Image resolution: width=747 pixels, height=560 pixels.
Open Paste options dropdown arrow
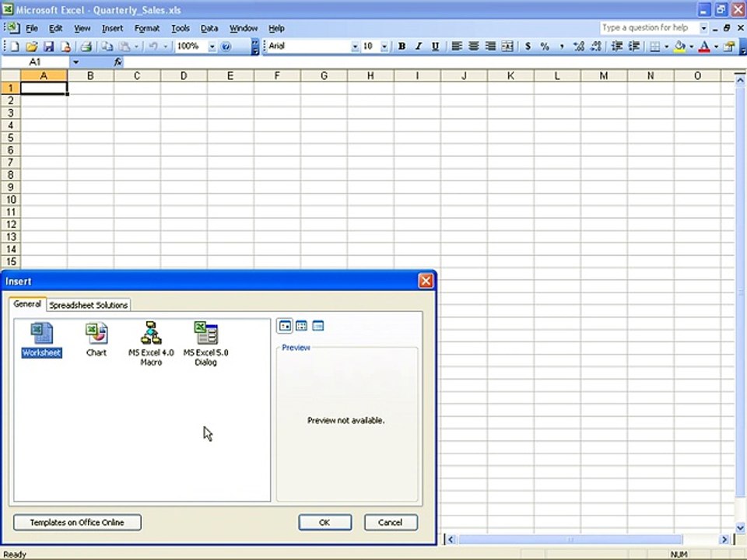136,47
